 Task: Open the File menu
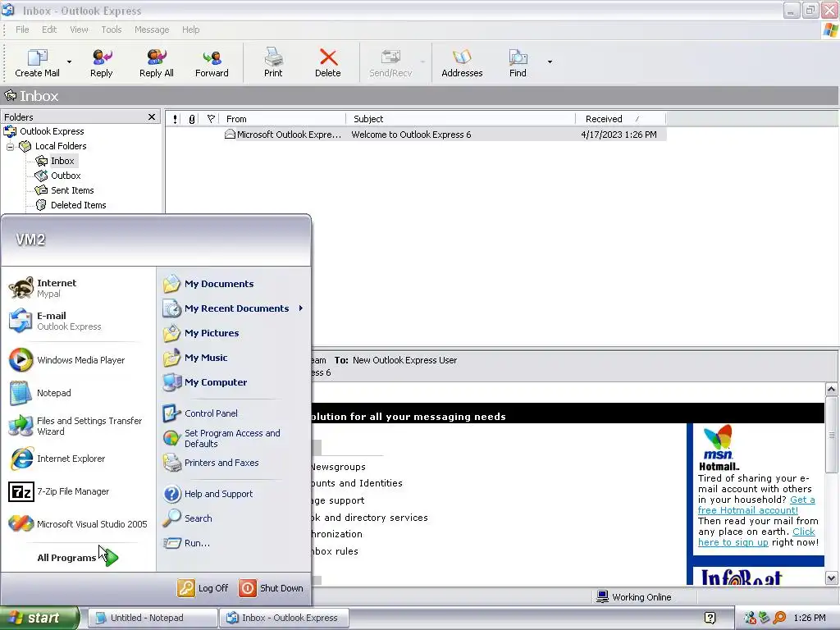point(22,30)
